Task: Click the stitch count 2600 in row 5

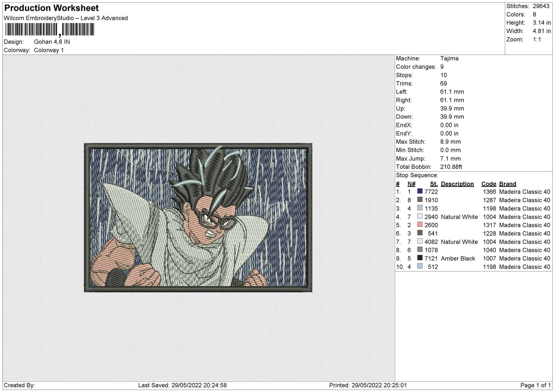Action: (431, 225)
